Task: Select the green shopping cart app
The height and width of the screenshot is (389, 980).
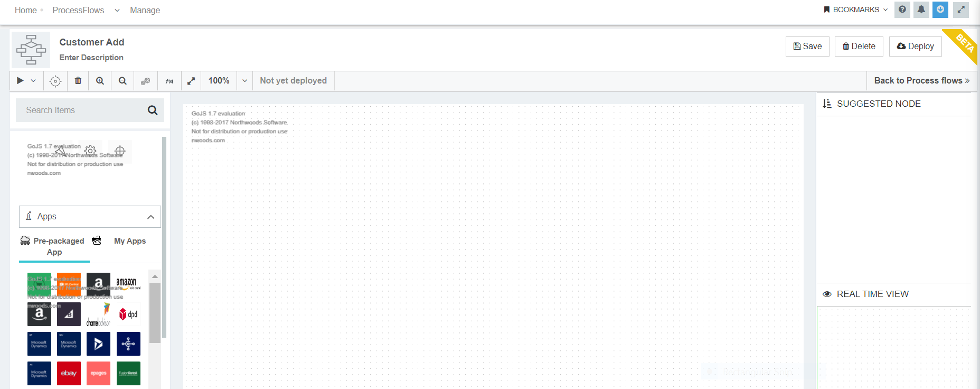Action: click(x=39, y=285)
